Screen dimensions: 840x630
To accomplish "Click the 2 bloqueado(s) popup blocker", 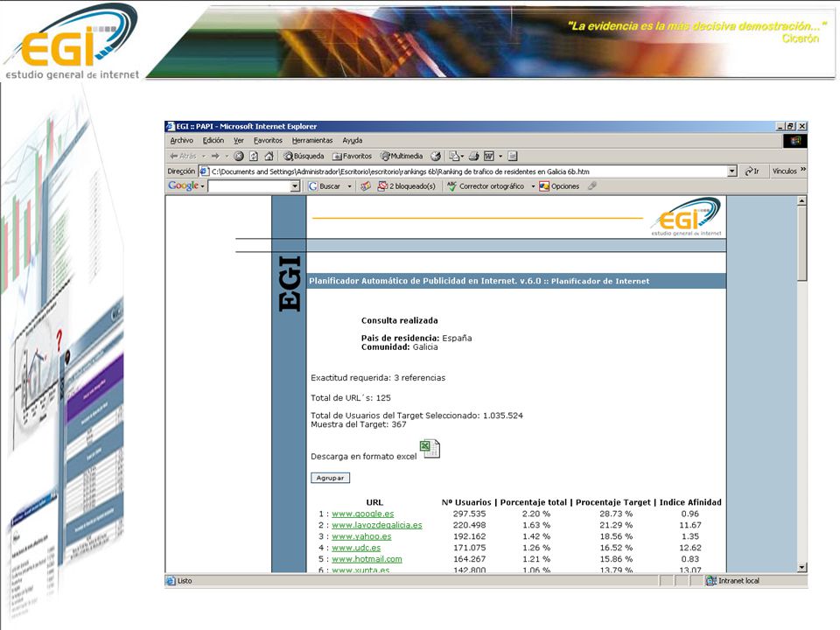I will pos(406,185).
